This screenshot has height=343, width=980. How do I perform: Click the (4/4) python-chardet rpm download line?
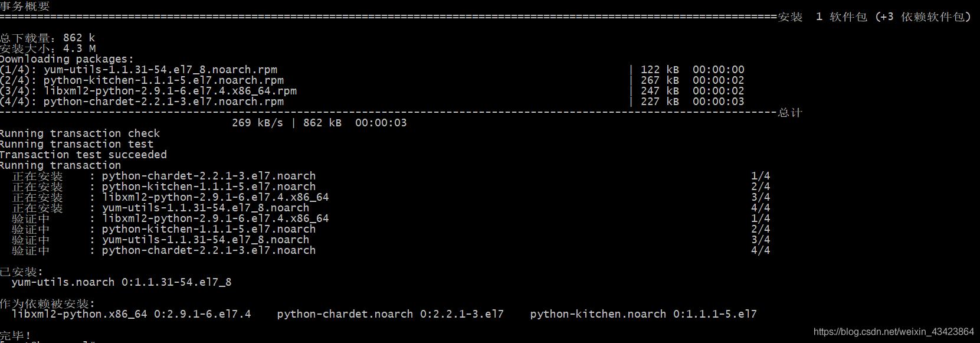[142, 102]
